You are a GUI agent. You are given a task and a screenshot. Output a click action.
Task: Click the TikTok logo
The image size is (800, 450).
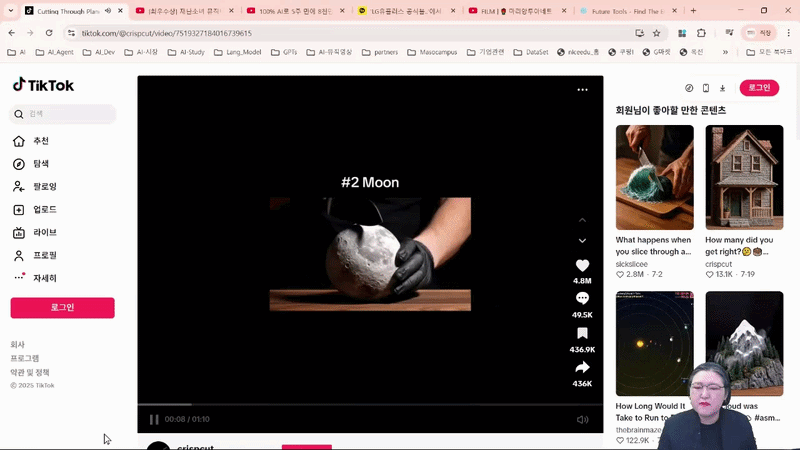[x=43, y=86]
